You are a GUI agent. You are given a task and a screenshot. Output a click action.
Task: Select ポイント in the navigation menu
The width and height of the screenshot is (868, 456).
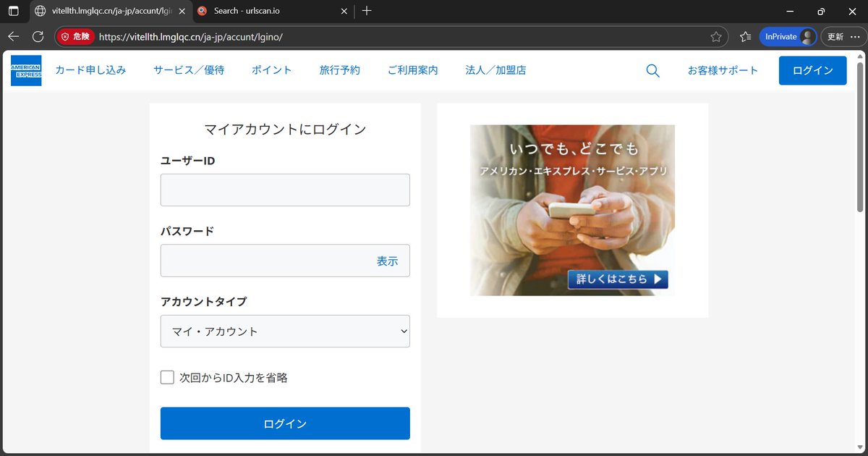pyautogui.click(x=271, y=70)
